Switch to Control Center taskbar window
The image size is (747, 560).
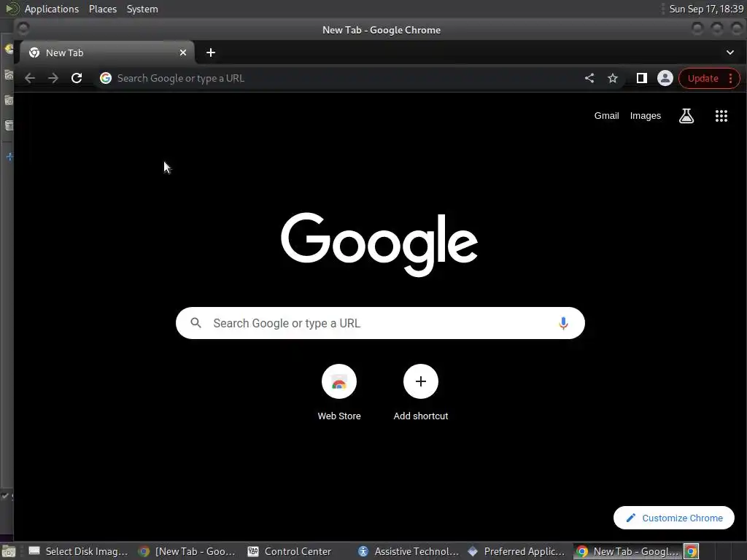[x=296, y=551]
